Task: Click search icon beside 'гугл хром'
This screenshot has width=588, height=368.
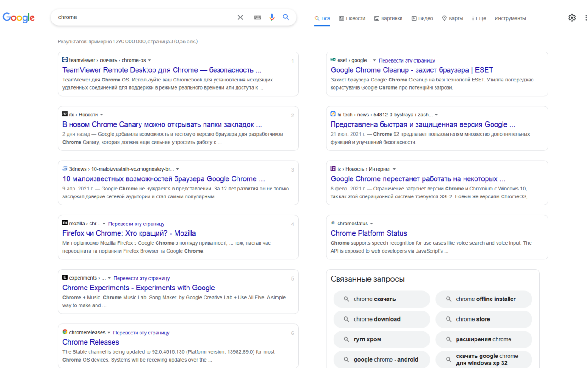Action: click(x=347, y=339)
